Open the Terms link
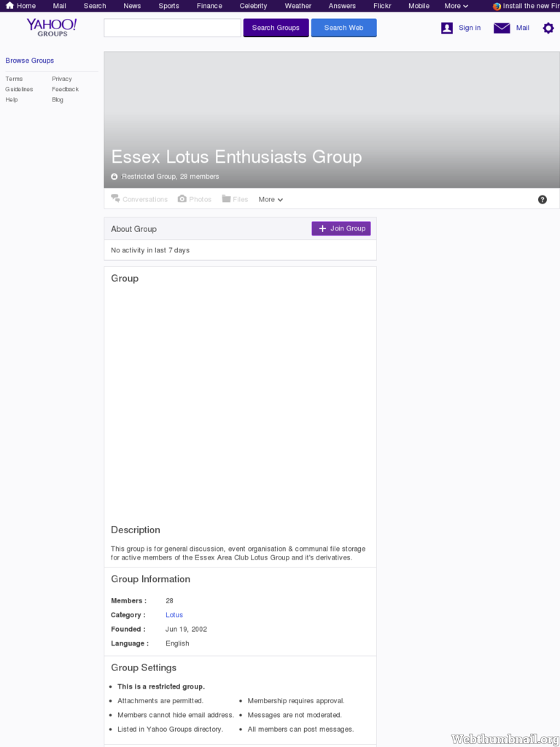Image resolution: width=560 pixels, height=747 pixels. (x=14, y=79)
